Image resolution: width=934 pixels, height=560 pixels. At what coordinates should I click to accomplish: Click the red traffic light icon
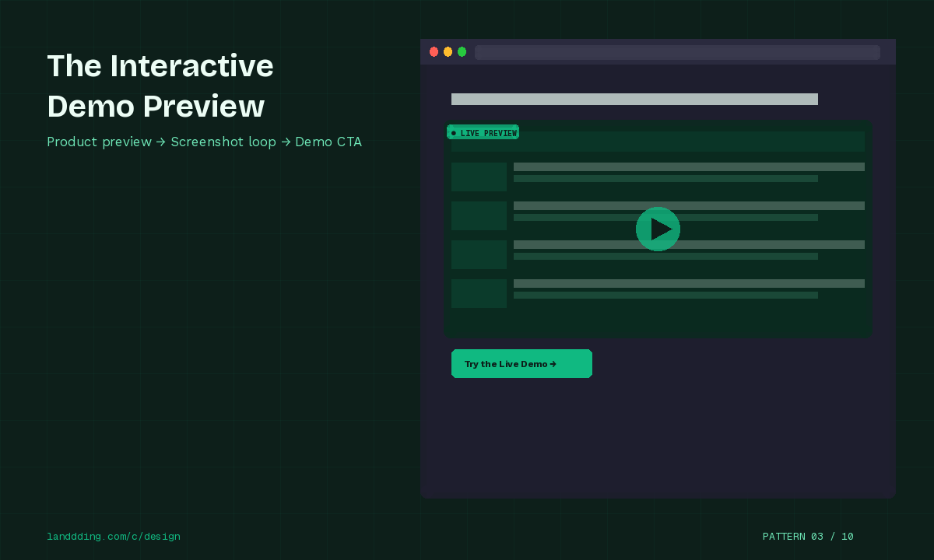(434, 52)
